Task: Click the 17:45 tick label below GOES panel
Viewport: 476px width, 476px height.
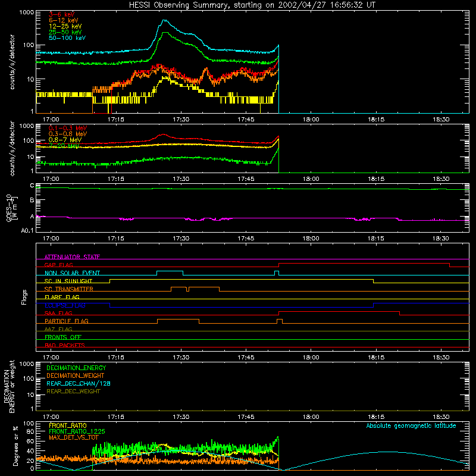Action: tap(246, 239)
